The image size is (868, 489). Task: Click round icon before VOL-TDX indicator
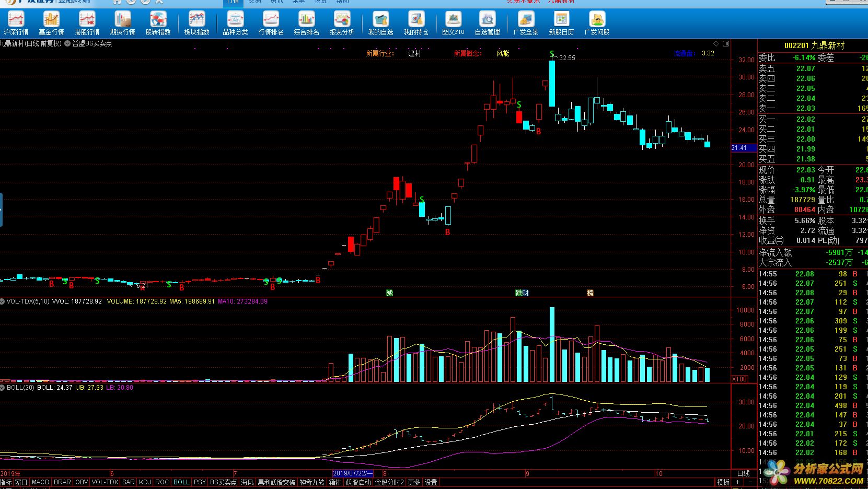3,301
